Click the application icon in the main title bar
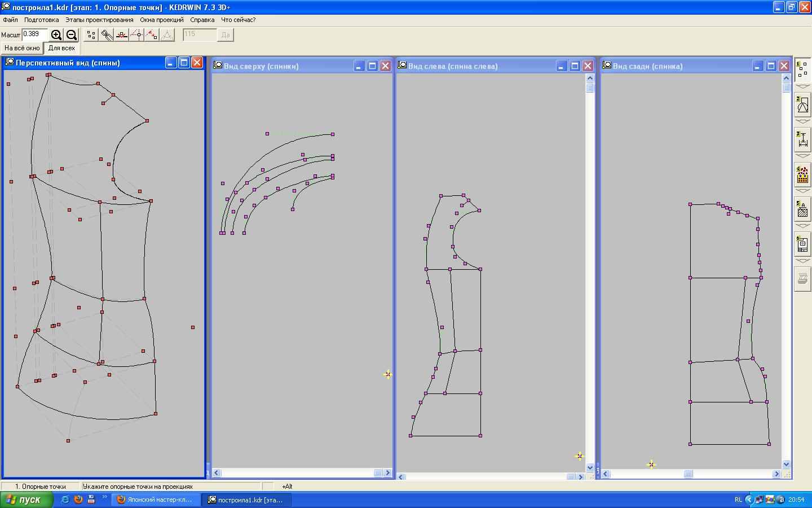The height and width of the screenshot is (508, 812). point(6,7)
